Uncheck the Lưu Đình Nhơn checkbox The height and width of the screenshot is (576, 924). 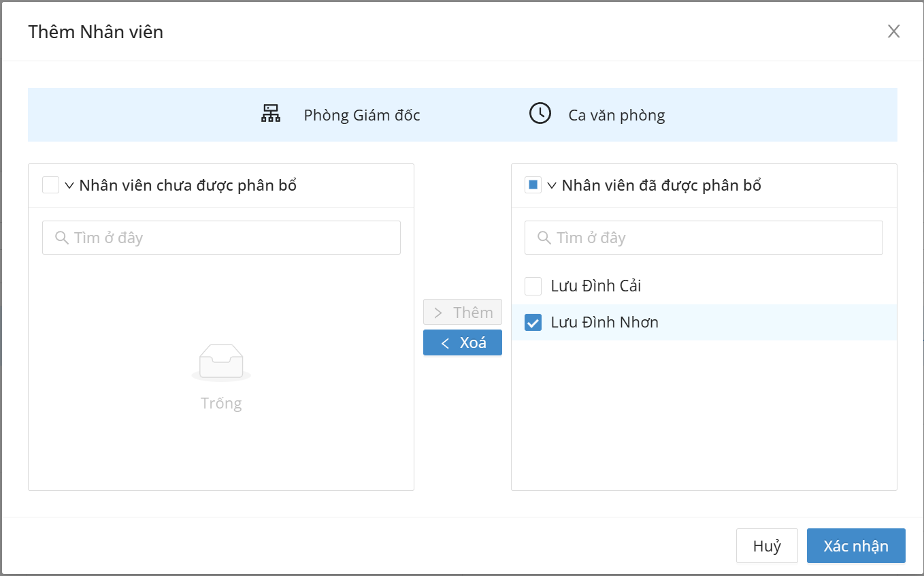533,323
